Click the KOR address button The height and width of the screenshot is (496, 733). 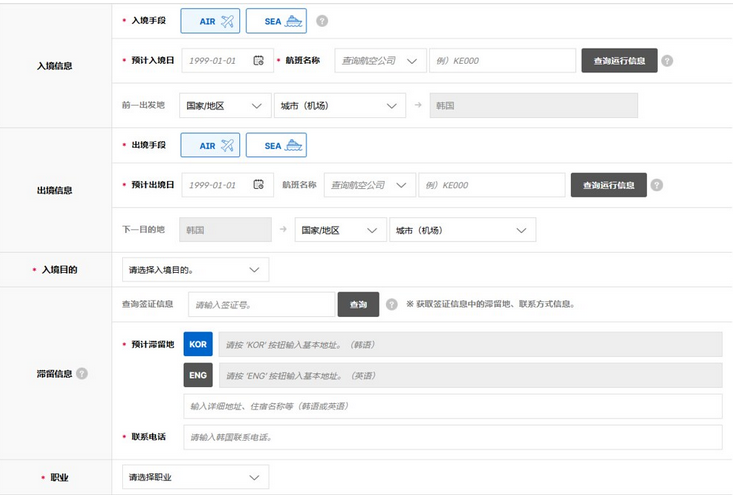coord(198,344)
